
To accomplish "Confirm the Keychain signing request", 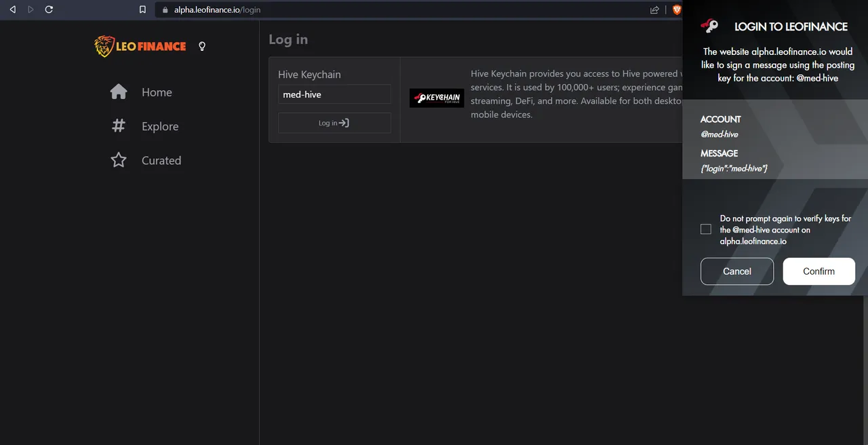I will click(x=819, y=271).
